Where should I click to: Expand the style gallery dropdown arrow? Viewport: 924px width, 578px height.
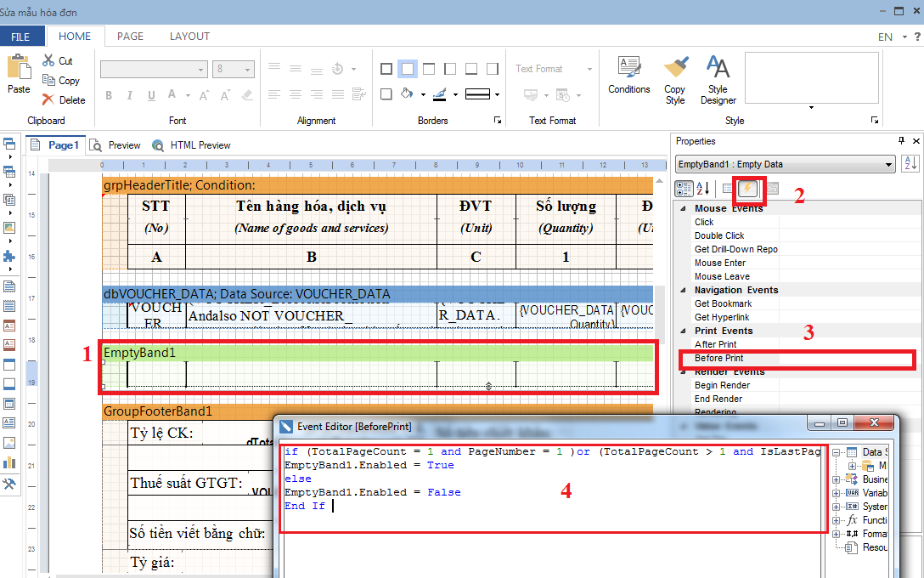click(x=811, y=107)
